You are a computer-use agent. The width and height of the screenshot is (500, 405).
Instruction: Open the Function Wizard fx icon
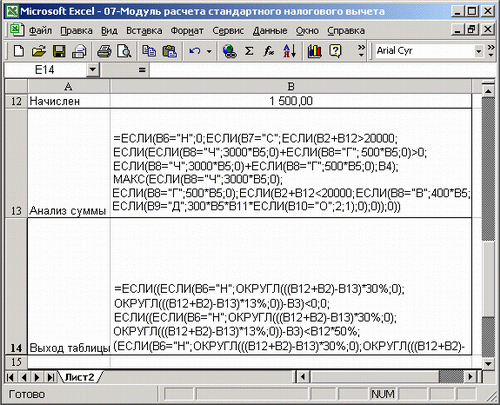(269, 51)
